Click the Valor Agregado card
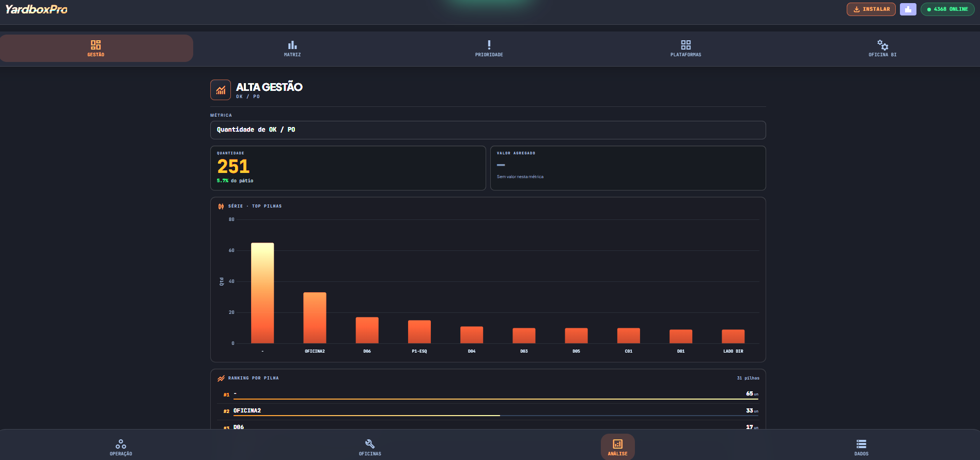The width and height of the screenshot is (980, 460). (628, 168)
